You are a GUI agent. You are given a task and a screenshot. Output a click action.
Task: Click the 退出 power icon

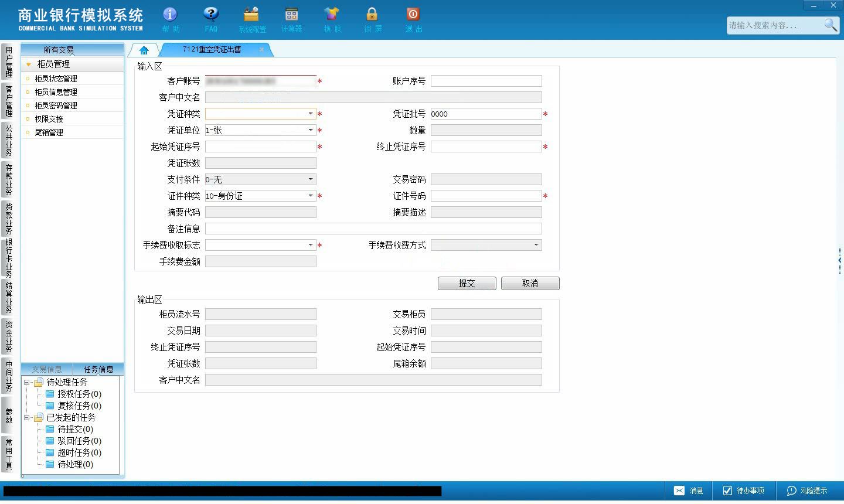click(413, 14)
